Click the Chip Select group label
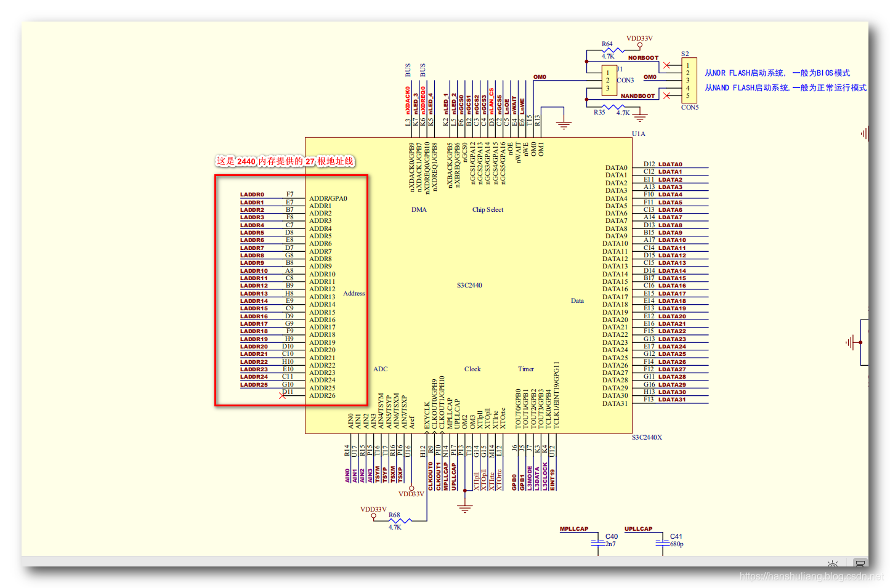 (488, 209)
